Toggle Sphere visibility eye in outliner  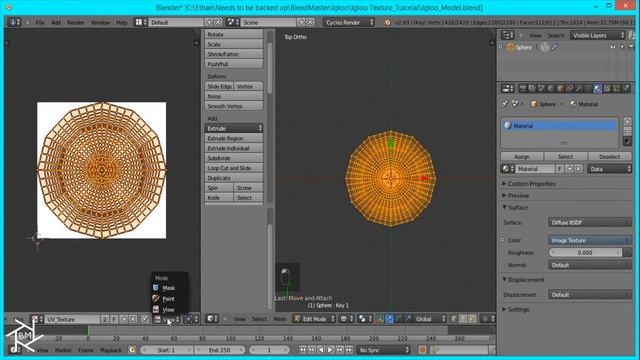[x=613, y=47]
